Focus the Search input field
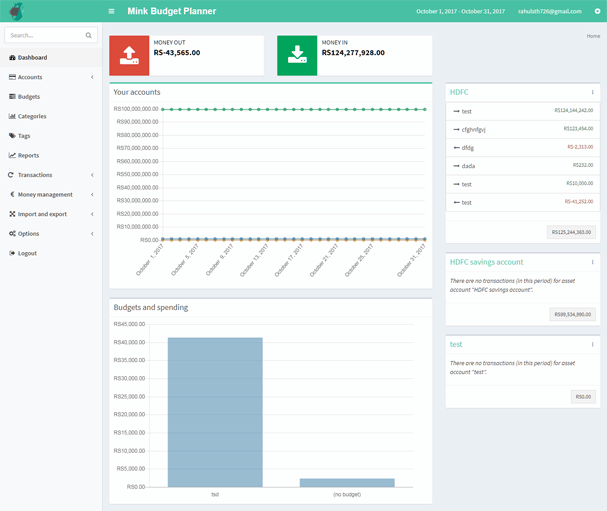 click(x=46, y=35)
